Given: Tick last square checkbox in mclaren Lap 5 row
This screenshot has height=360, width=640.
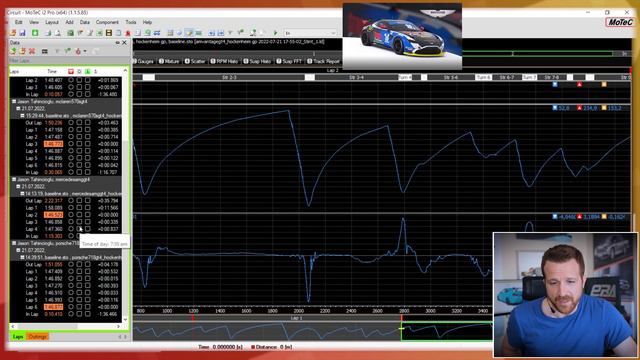Looking at the screenshot, I should [88, 158].
